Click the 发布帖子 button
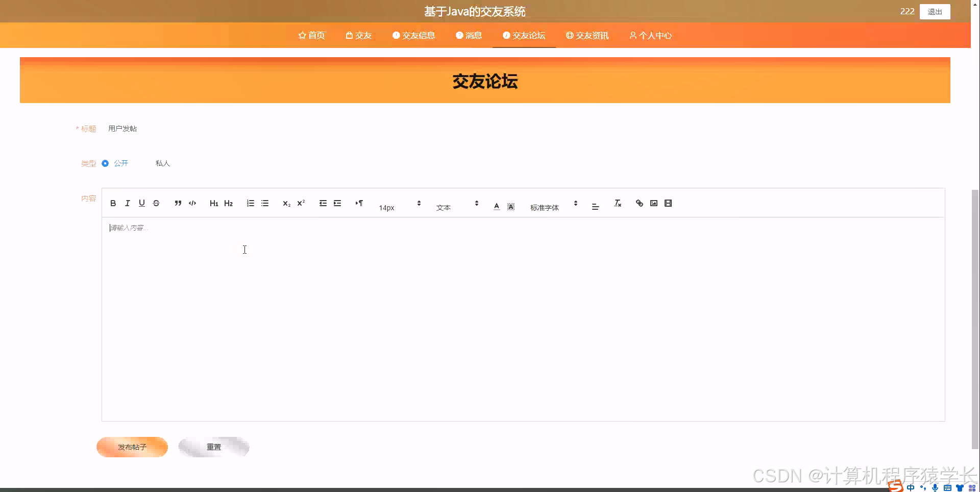The height and width of the screenshot is (492, 980). point(132,447)
